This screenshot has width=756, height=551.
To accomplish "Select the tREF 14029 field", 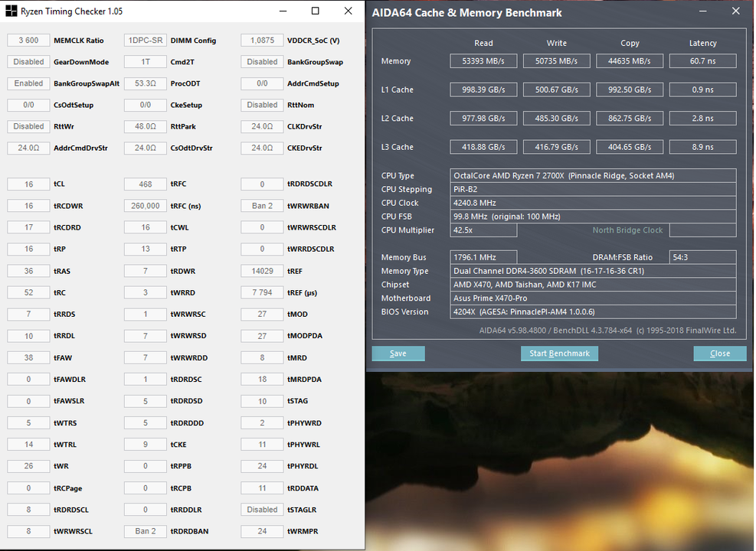I will (262, 271).
